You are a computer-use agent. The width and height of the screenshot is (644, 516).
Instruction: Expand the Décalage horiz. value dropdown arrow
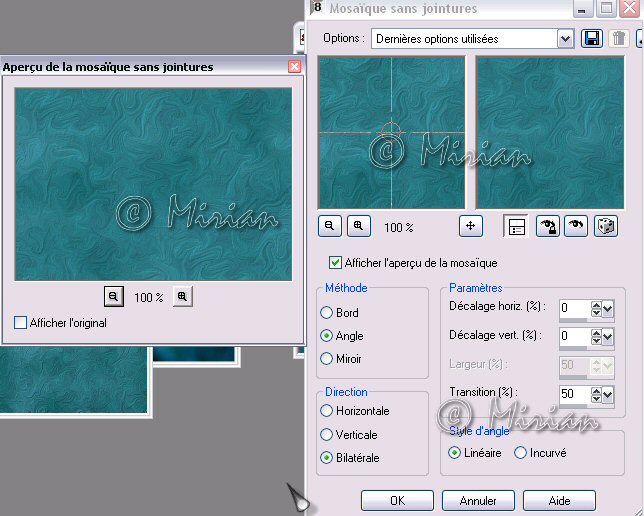point(608,309)
